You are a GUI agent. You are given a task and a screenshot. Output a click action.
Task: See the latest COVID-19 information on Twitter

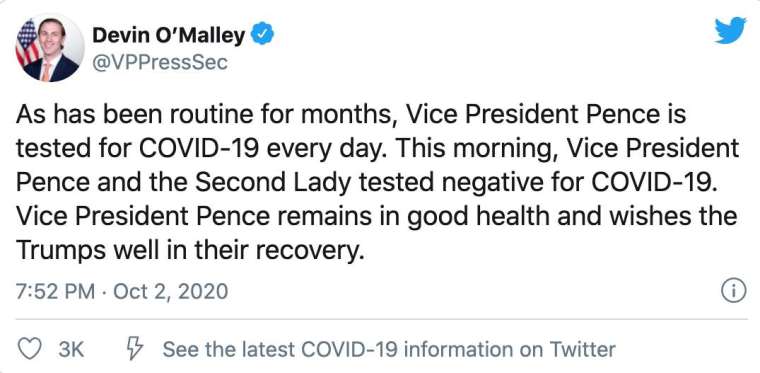point(389,349)
